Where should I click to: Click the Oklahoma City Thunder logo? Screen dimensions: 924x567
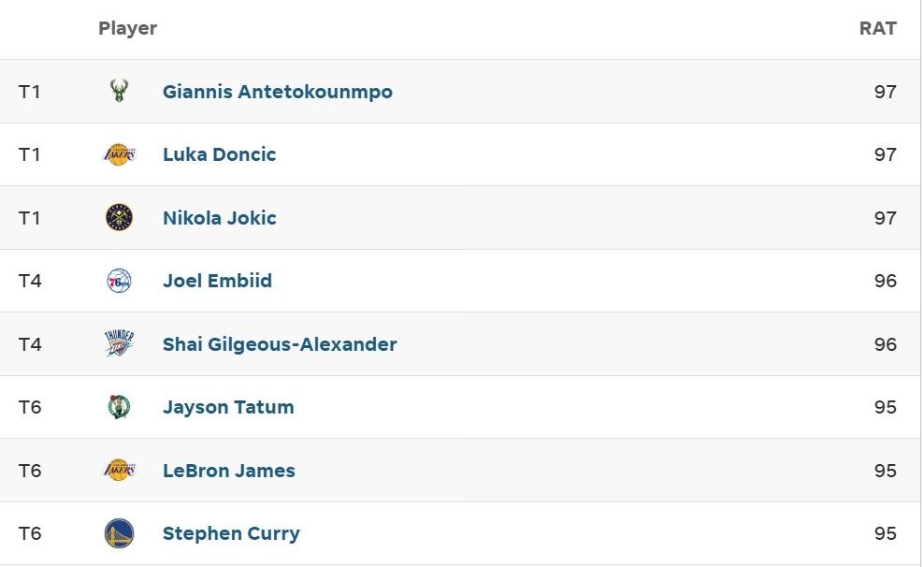pyautogui.click(x=119, y=344)
